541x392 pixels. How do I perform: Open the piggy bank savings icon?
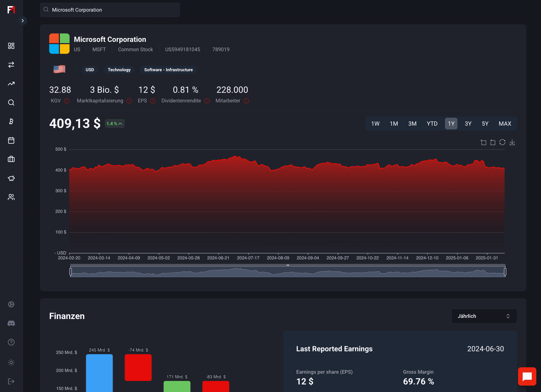coord(11,178)
